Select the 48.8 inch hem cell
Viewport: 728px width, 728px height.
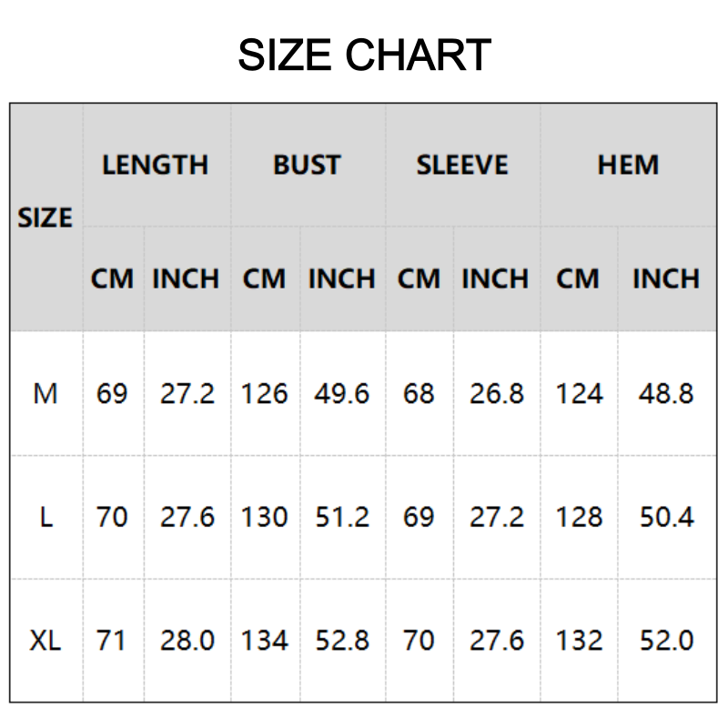tap(666, 394)
